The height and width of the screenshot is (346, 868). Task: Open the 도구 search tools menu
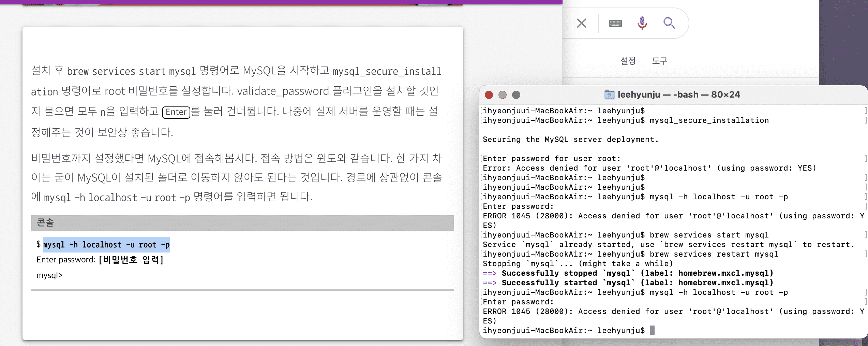660,61
